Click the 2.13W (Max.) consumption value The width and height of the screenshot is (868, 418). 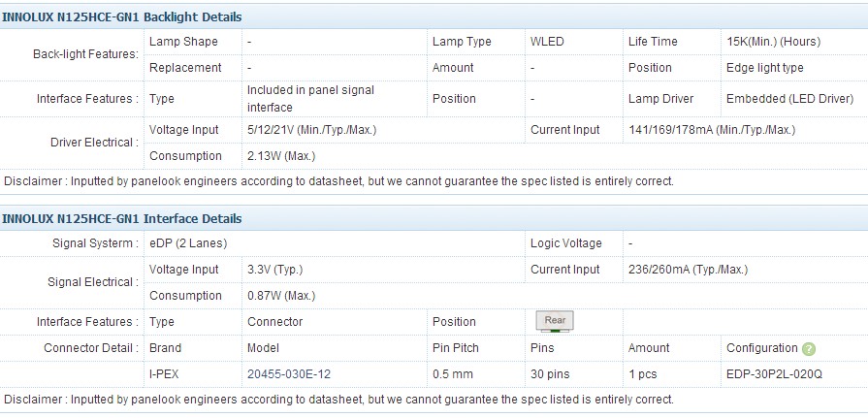pos(281,156)
